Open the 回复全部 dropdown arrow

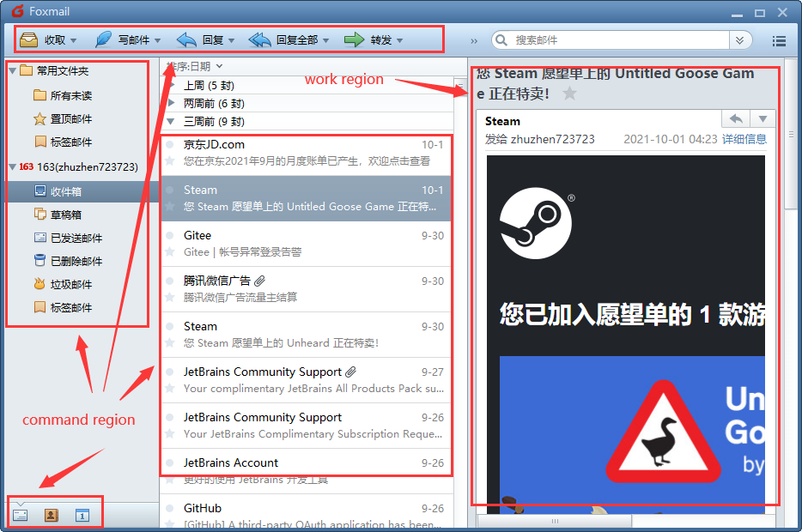[325, 40]
